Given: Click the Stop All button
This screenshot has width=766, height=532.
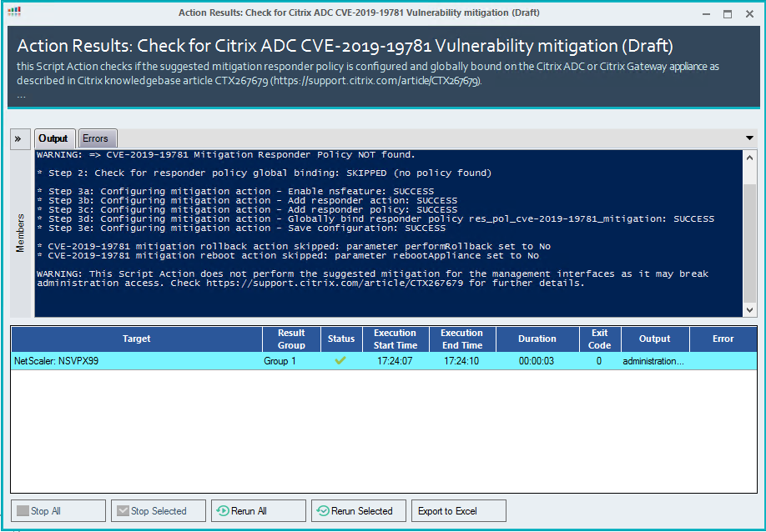Looking at the screenshot, I should point(58,510).
